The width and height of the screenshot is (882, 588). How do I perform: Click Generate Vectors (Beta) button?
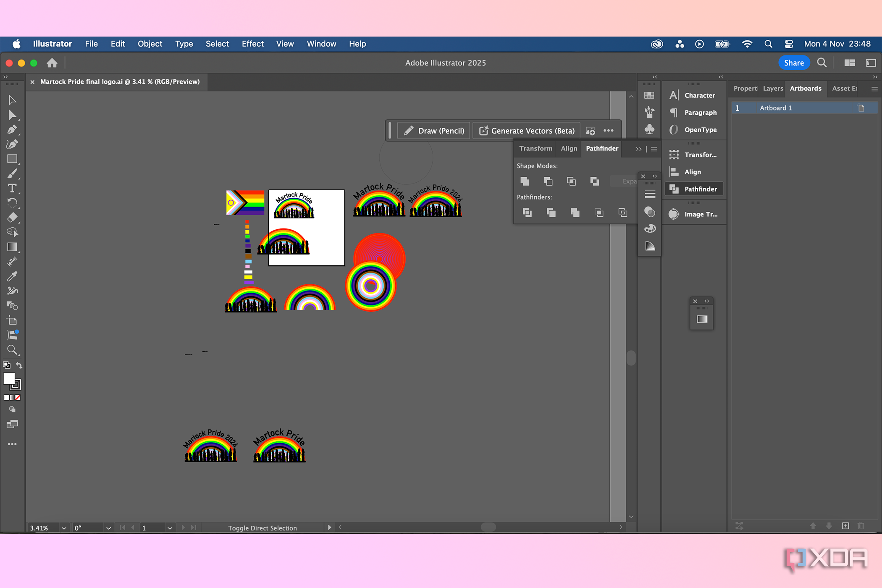coord(527,131)
